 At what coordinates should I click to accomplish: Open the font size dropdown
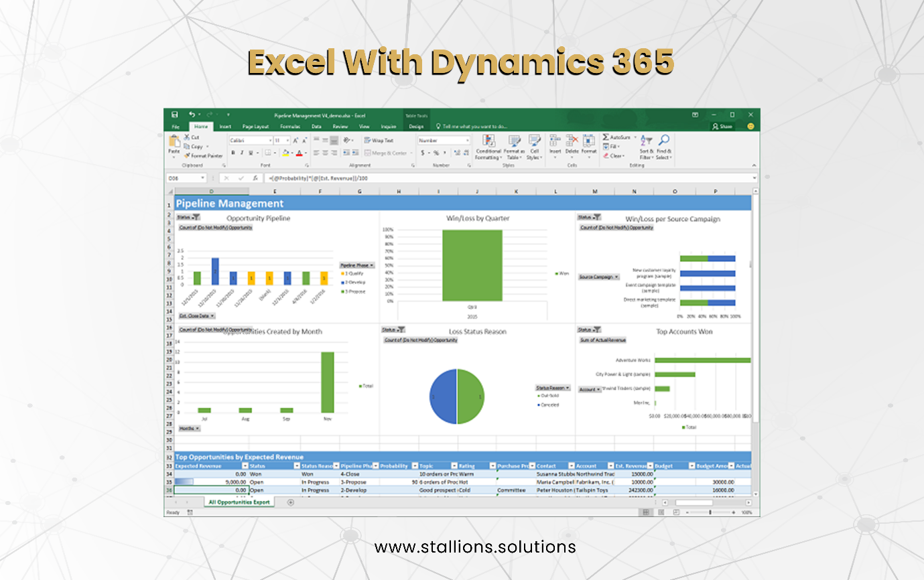[287, 141]
